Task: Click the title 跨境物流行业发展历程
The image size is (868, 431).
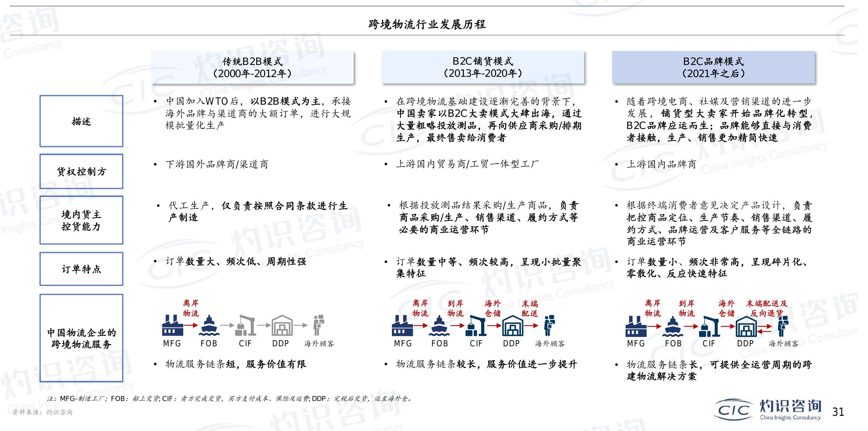Action: coord(427,25)
